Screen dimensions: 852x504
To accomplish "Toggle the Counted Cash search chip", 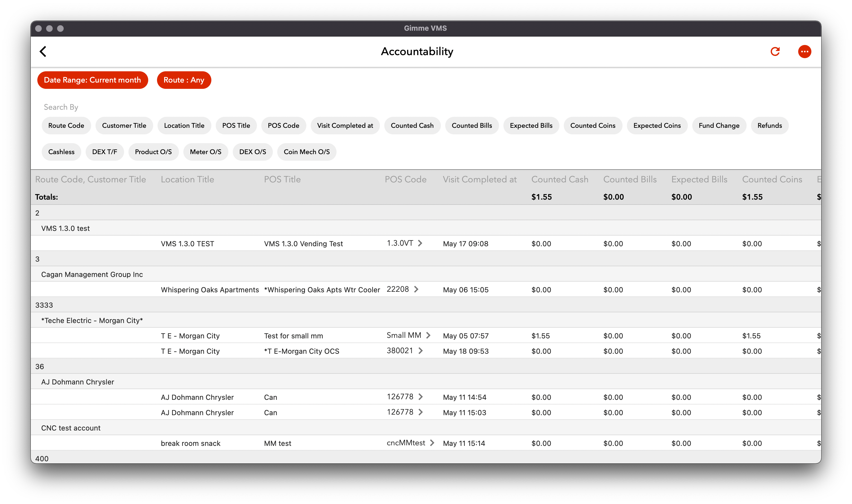I will tap(412, 125).
